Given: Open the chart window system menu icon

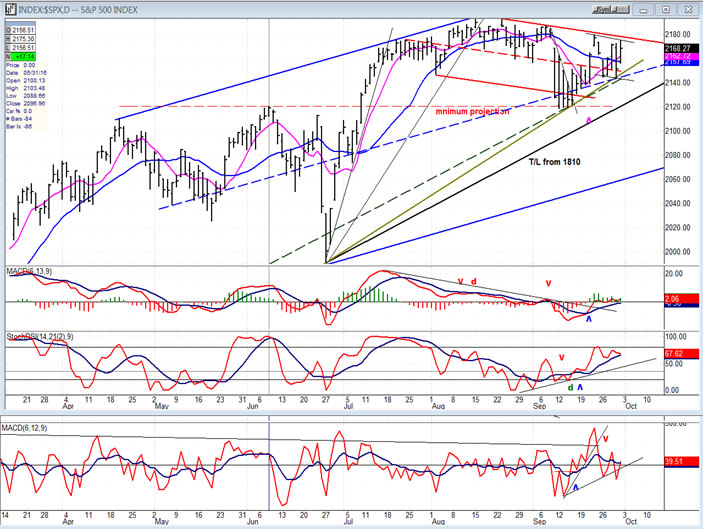Looking at the screenshot, I should (x=10, y=9).
